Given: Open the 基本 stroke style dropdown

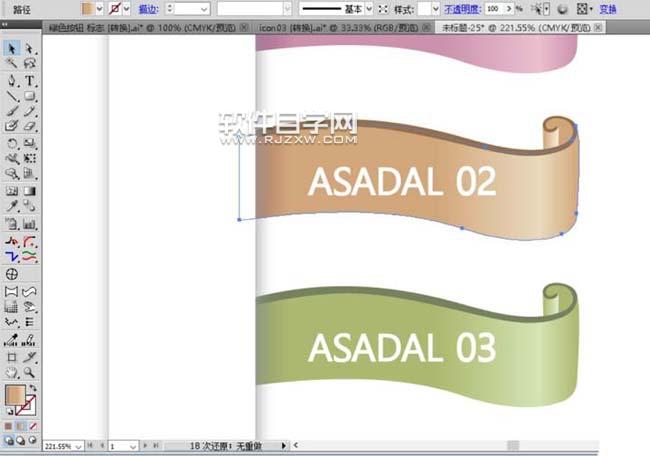Looking at the screenshot, I should point(369,9).
